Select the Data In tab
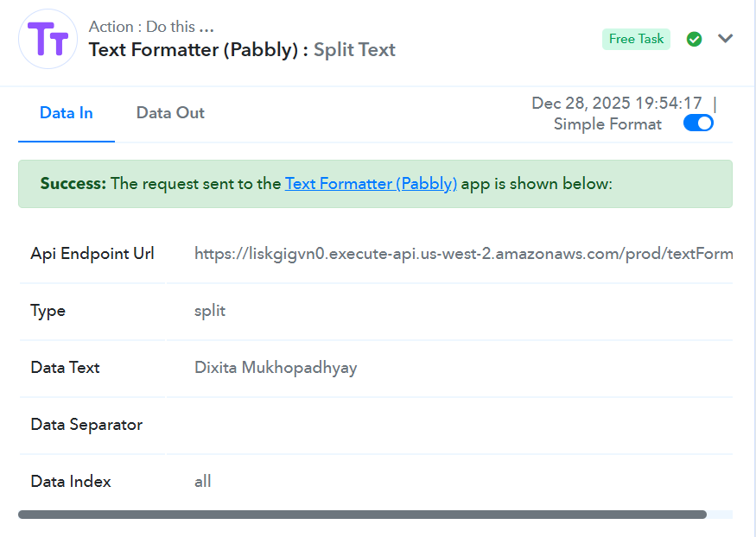756x537 pixels. [67, 113]
